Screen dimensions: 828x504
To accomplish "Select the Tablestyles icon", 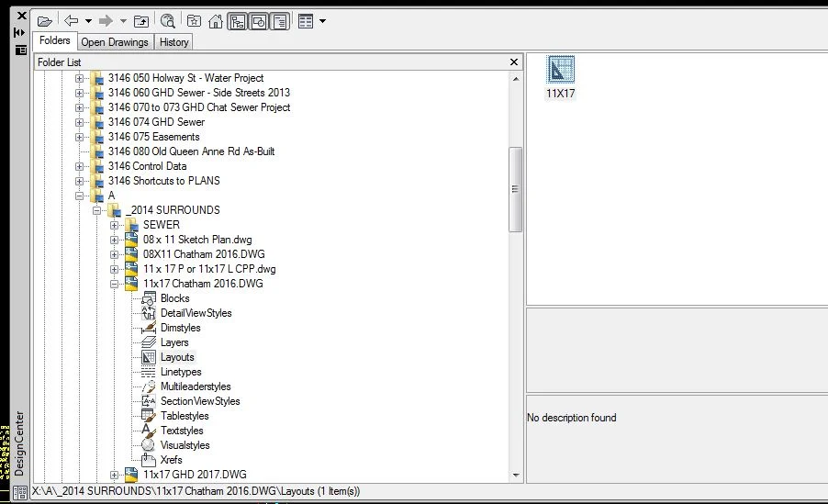I will click(149, 416).
